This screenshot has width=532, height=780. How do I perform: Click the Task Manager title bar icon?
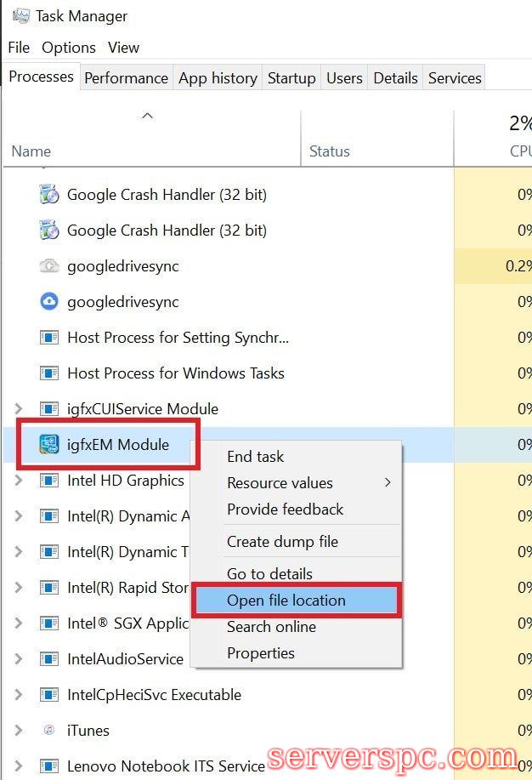click(x=21, y=16)
